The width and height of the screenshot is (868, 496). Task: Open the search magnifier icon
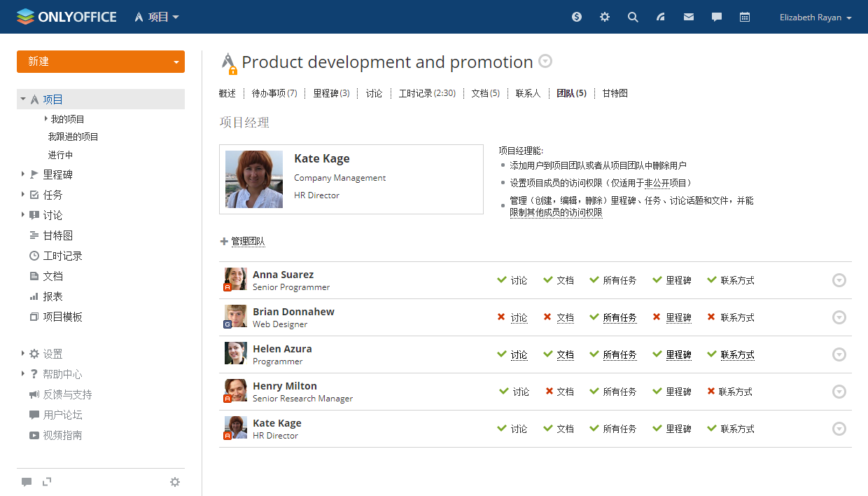[x=633, y=17]
